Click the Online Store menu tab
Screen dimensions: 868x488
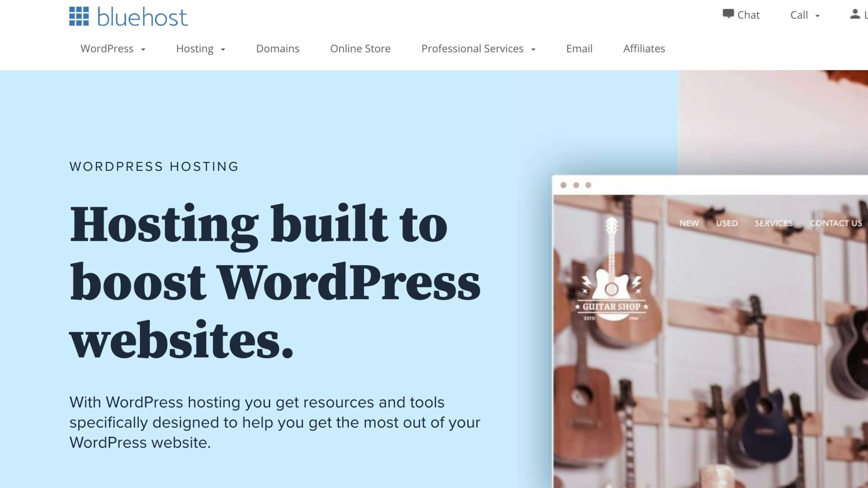[361, 48]
